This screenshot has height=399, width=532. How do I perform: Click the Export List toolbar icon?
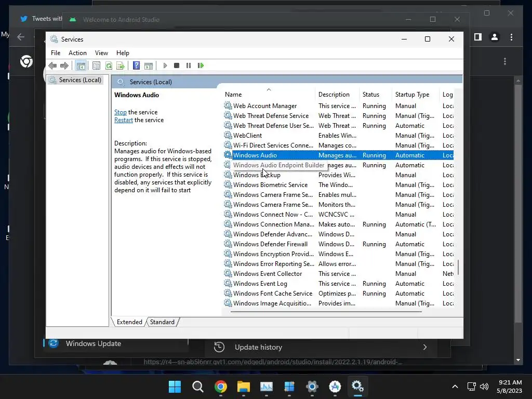121,65
